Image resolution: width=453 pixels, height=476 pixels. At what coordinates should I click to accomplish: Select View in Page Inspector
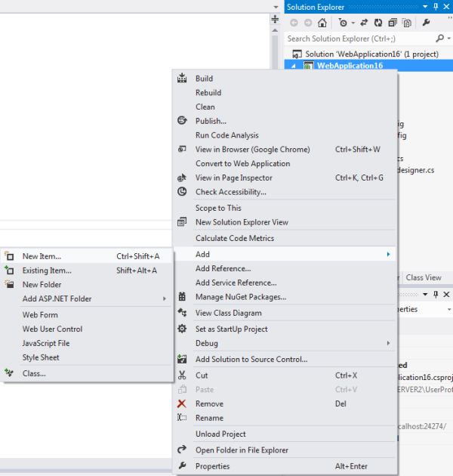(285, 178)
